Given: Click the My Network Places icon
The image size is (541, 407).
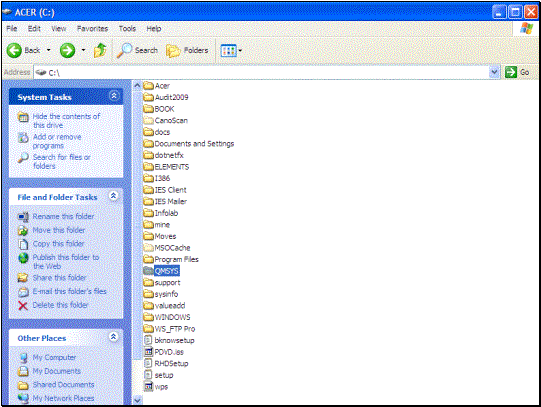Looking at the screenshot, I should 23,398.
